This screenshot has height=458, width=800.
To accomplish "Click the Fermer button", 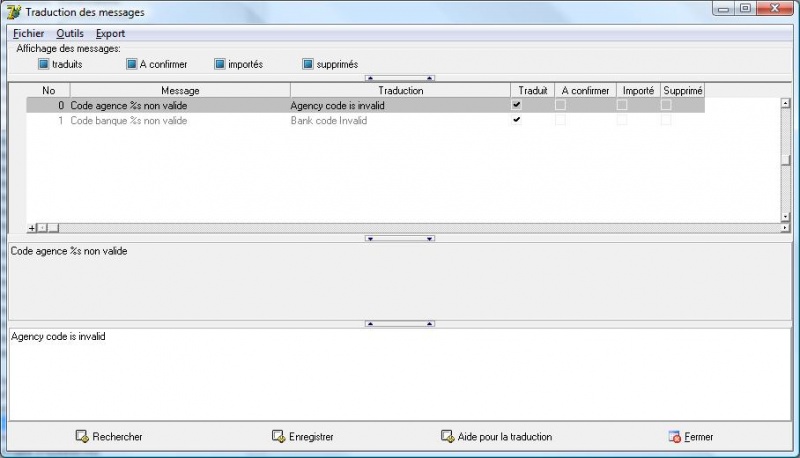I will coord(690,437).
